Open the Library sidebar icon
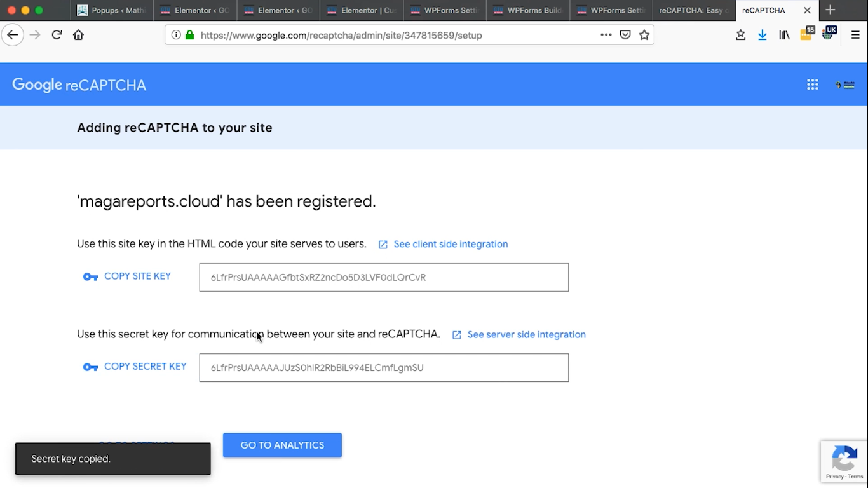Viewport: 868px width, 488px height. point(784,35)
